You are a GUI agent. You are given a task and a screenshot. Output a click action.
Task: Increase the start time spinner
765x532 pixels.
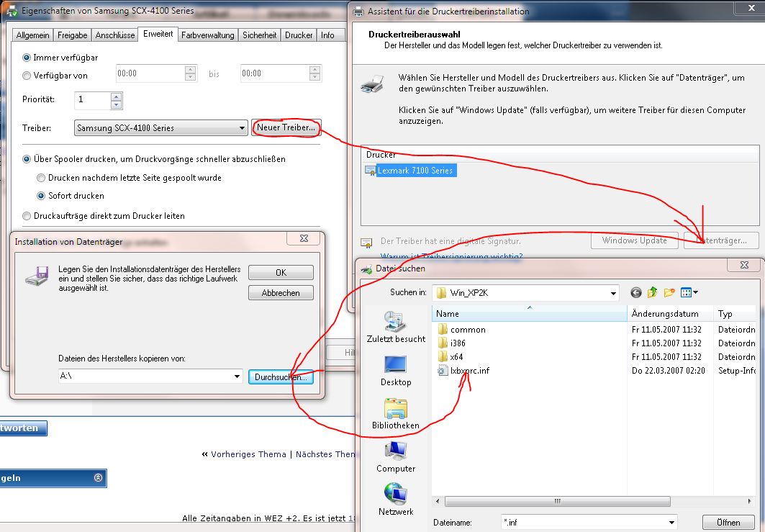(x=190, y=70)
